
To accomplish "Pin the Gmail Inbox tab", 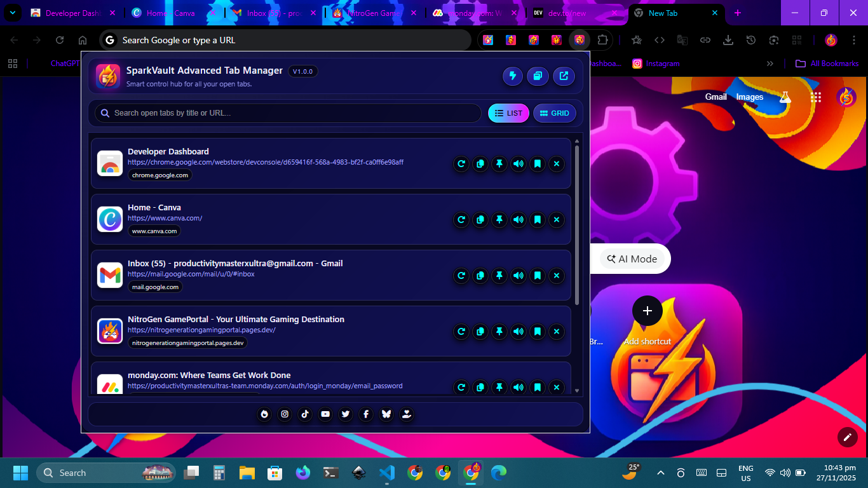I will click(499, 276).
